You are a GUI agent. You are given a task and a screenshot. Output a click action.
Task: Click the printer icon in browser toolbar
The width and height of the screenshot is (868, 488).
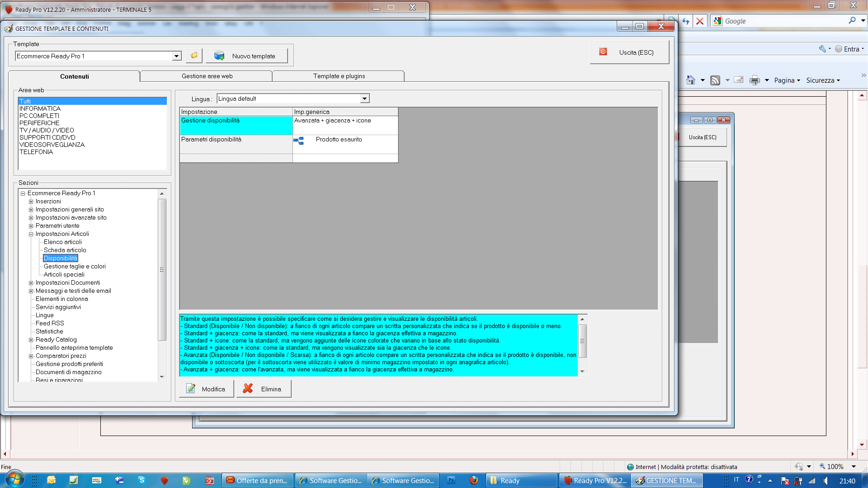(x=754, y=80)
